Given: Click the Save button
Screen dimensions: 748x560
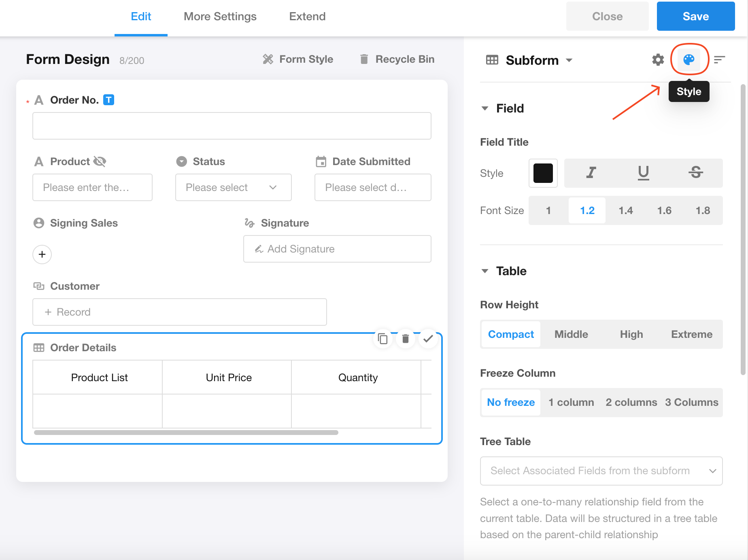Looking at the screenshot, I should tap(695, 17).
